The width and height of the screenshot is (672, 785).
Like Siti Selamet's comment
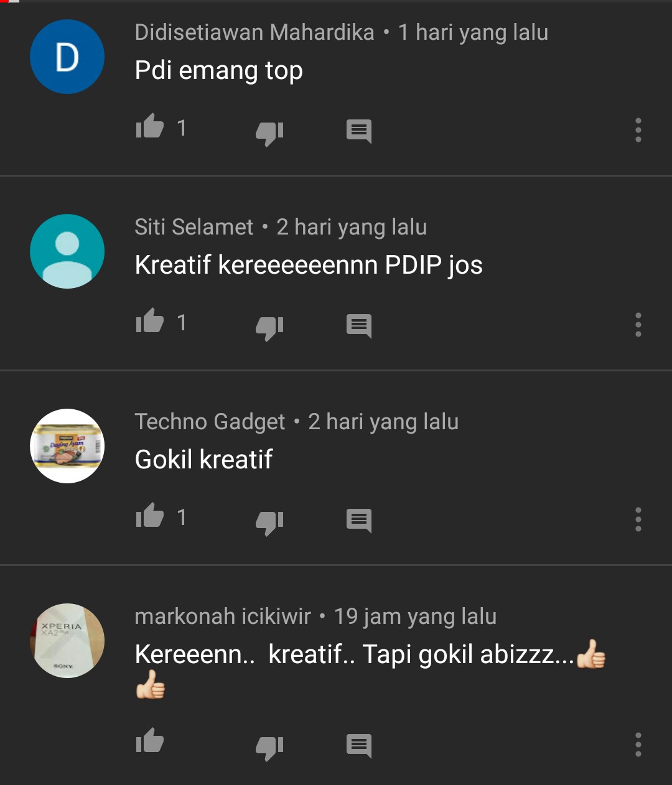[x=150, y=322]
